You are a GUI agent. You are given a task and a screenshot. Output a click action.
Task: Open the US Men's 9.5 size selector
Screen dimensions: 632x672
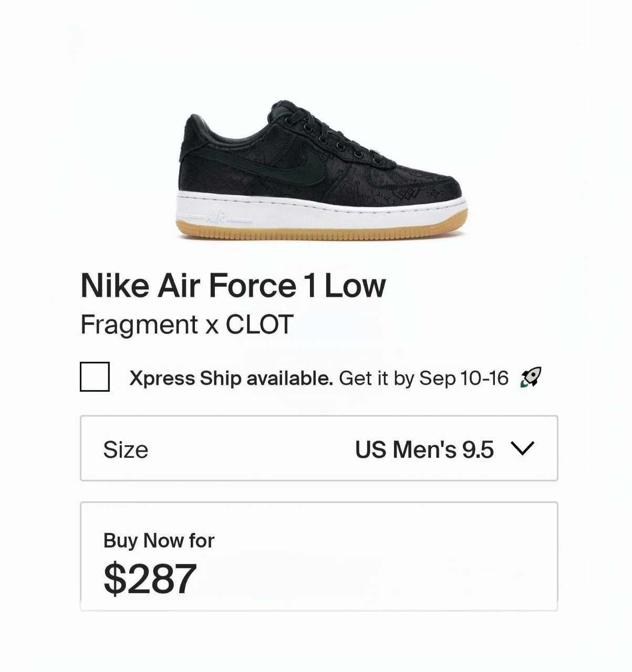(x=319, y=448)
